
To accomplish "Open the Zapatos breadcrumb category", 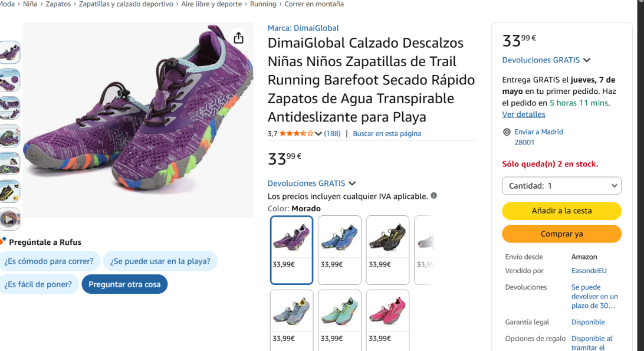I will point(58,4).
